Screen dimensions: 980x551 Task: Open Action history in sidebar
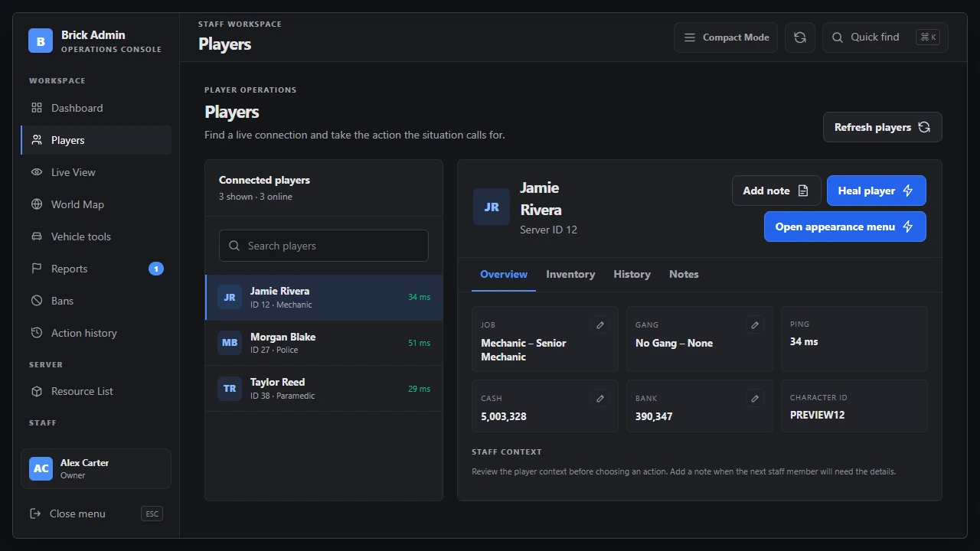[x=96, y=333]
